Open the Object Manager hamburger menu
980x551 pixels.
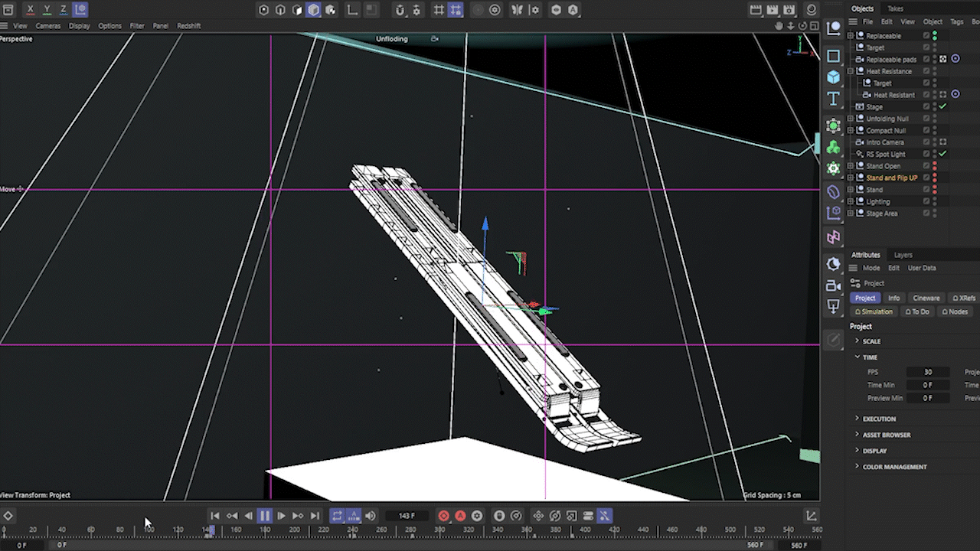coord(854,21)
